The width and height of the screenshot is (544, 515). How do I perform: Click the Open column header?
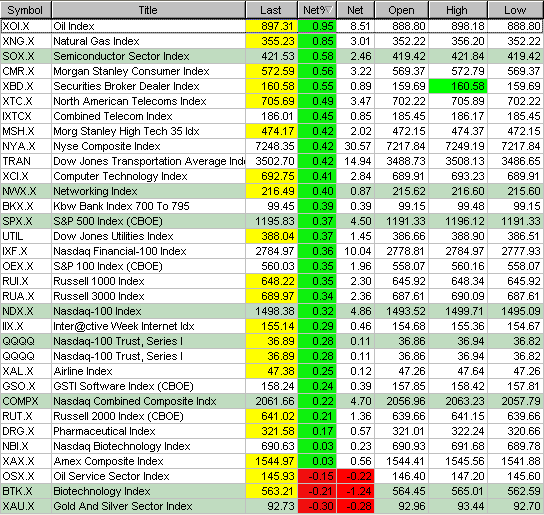point(402,10)
